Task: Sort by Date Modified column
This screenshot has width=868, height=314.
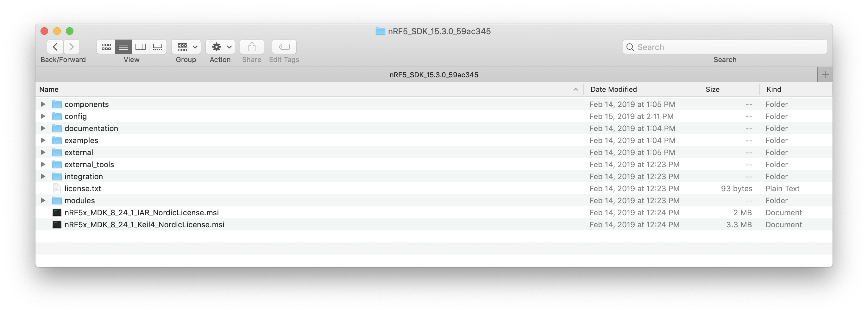Action: click(613, 89)
